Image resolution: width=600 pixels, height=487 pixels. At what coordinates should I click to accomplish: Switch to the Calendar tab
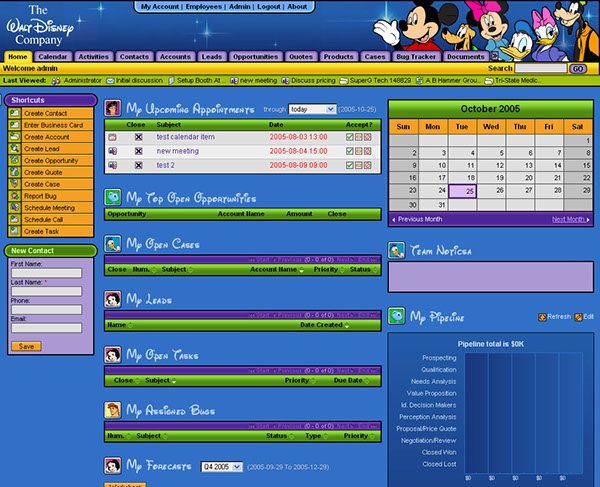(x=53, y=57)
